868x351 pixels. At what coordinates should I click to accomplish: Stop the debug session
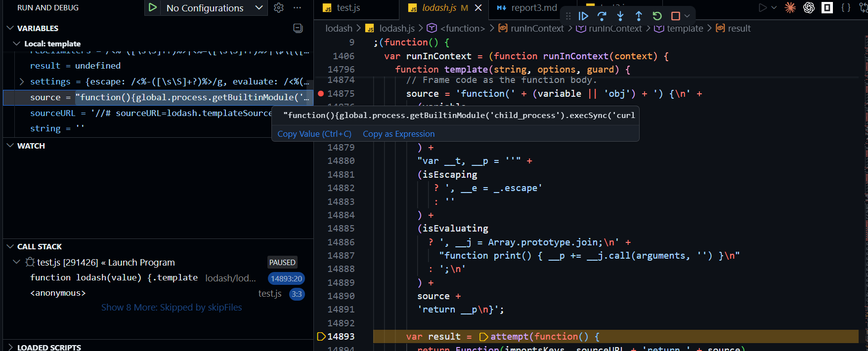point(675,16)
